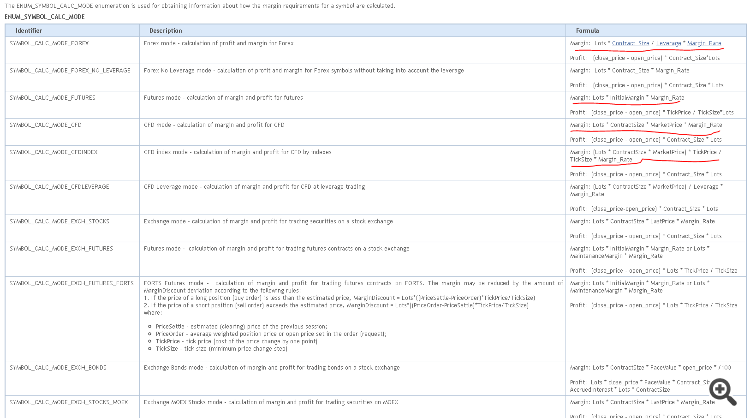This screenshot has height=418, width=750.
Task: Click the 'Exchange mode' stock exchange description
Action: click(x=268, y=221)
